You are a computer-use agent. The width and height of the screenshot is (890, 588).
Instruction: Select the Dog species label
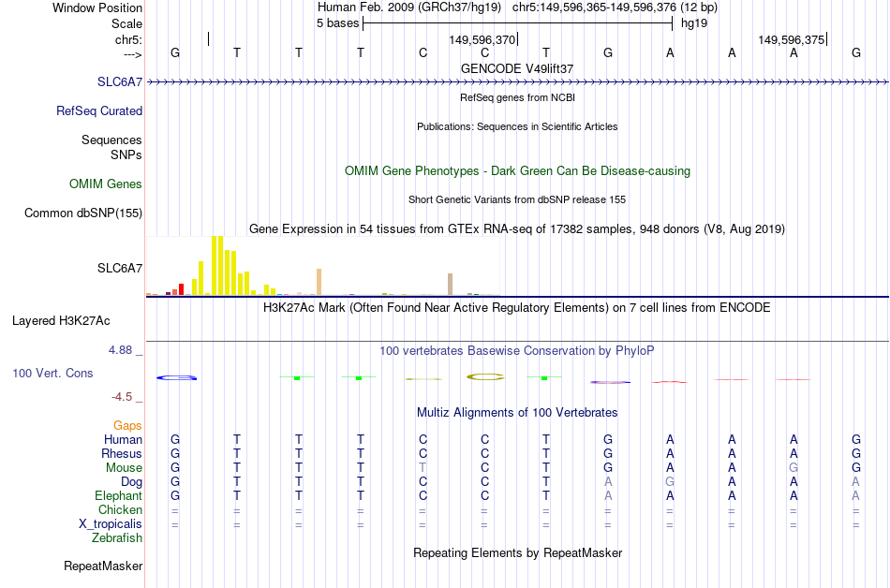(132, 482)
